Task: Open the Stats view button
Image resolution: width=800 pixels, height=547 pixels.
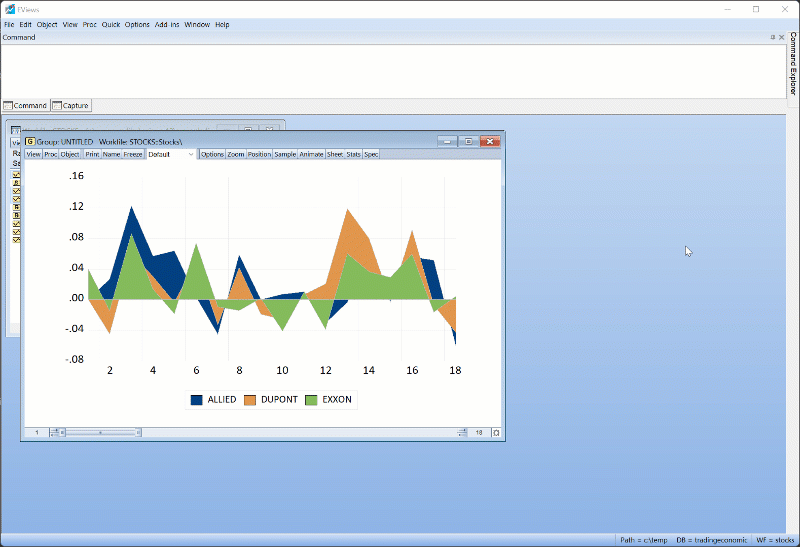Action: coord(353,155)
